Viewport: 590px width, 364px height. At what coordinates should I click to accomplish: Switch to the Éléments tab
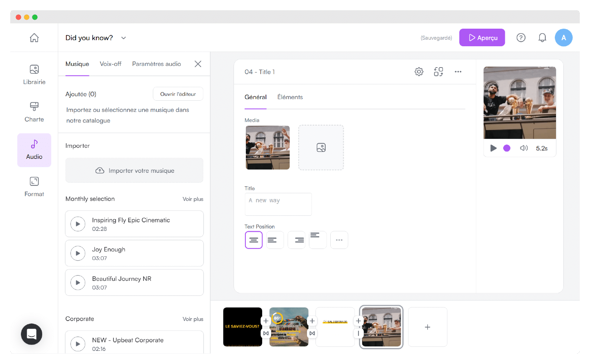290,97
